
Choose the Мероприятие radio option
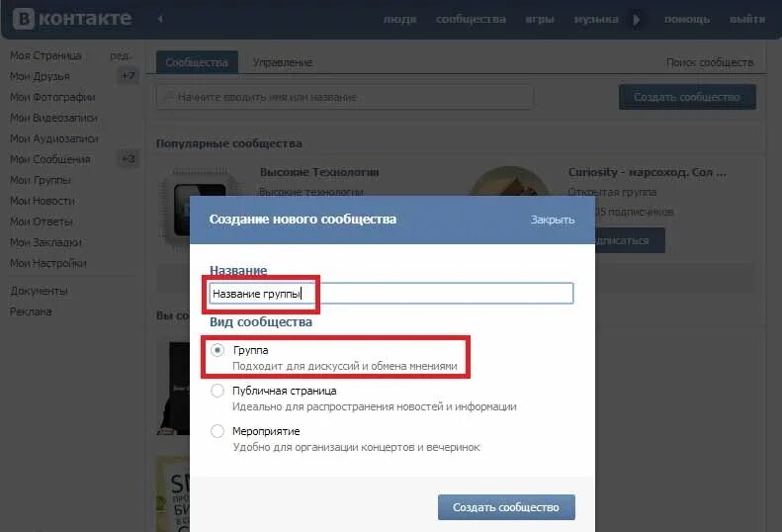tap(217, 431)
